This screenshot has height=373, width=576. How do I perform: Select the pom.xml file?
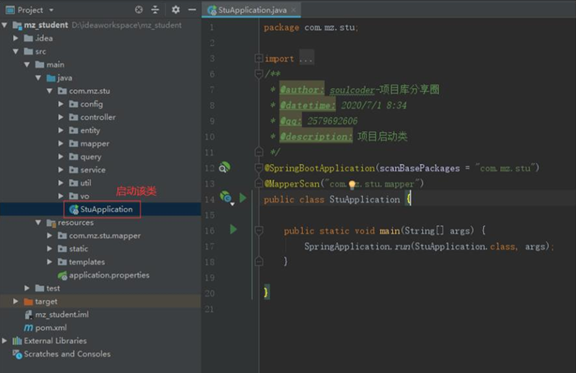(x=51, y=328)
